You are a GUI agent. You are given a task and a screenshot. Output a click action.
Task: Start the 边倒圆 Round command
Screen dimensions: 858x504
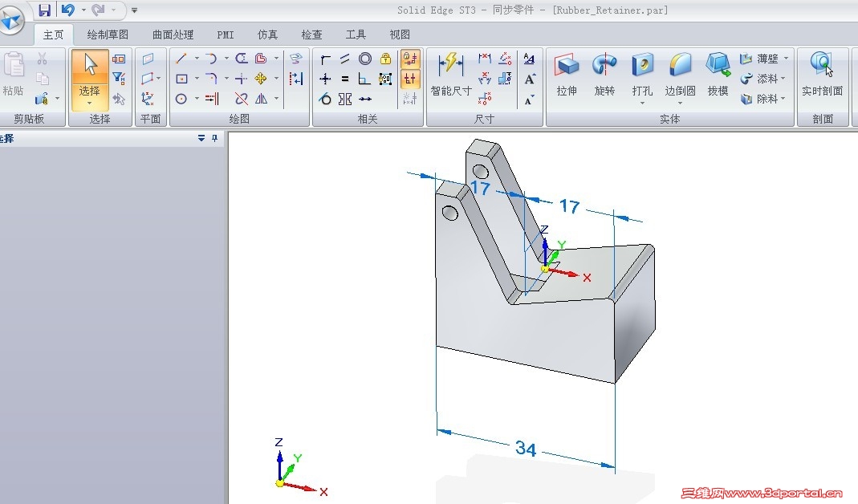click(x=680, y=75)
